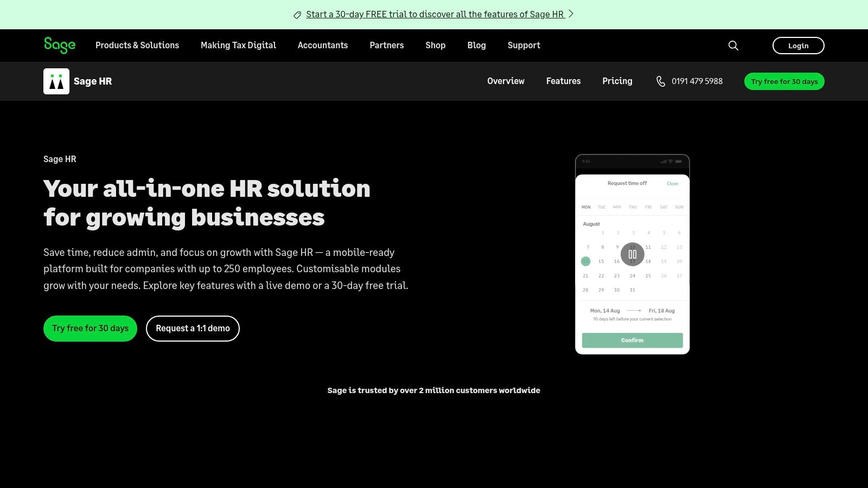The width and height of the screenshot is (868, 488).
Task: Click the wifi icon on the phone mockup status bar
Action: pos(670,161)
